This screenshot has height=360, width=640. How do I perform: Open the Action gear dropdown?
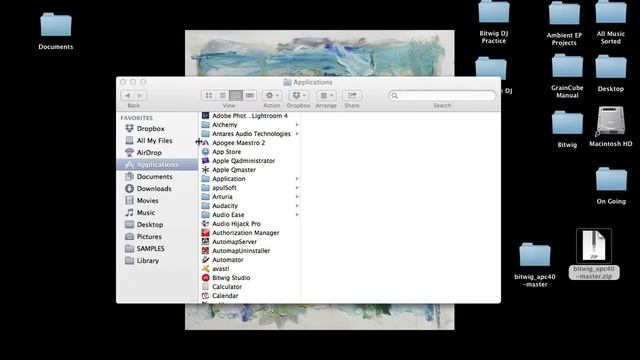tap(272, 96)
